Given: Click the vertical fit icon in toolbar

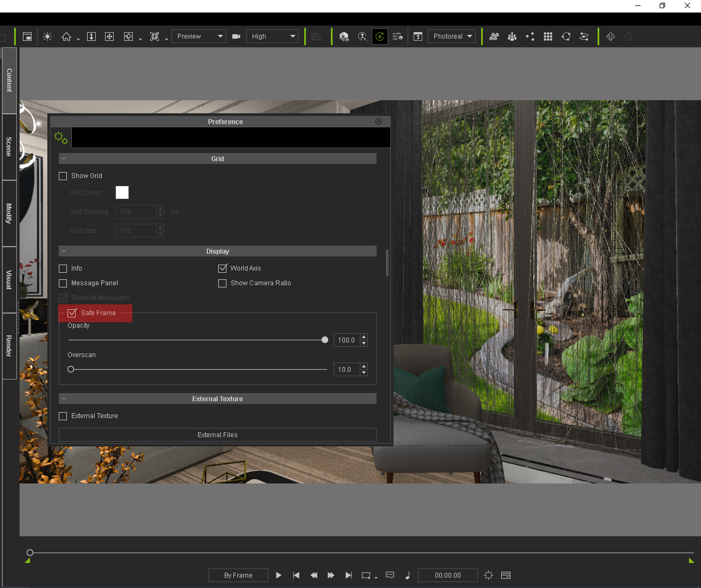Looking at the screenshot, I should point(91,36).
